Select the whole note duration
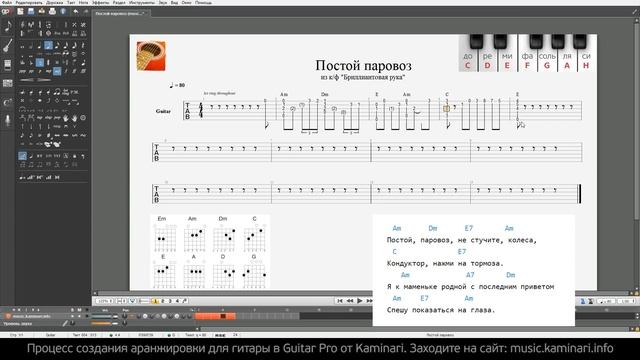 pyautogui.click(x=22, y=46)
